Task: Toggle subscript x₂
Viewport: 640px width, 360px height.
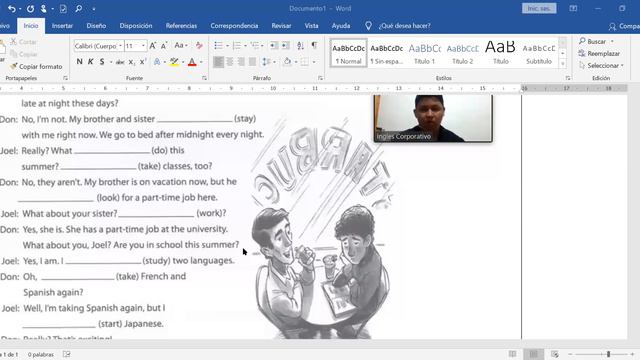Action: (x=131, y=62)
